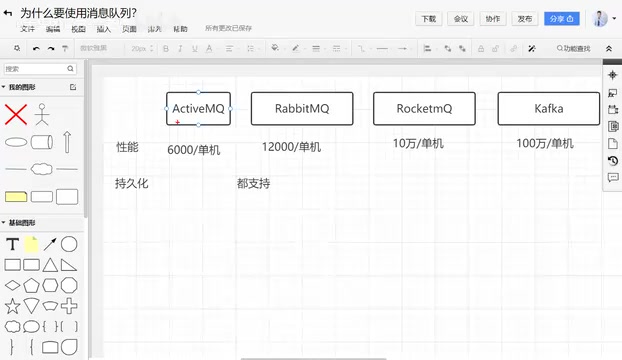Select the star shape
Screen dimensions: 622x360
(12, 306)
